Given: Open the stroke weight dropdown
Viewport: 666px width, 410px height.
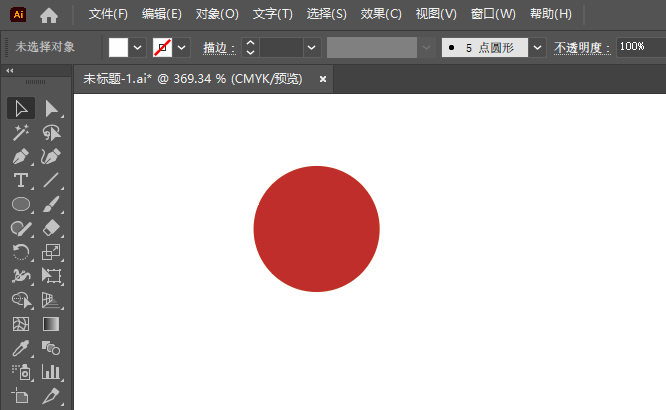Looking at the screenshot, I should 312,47.
